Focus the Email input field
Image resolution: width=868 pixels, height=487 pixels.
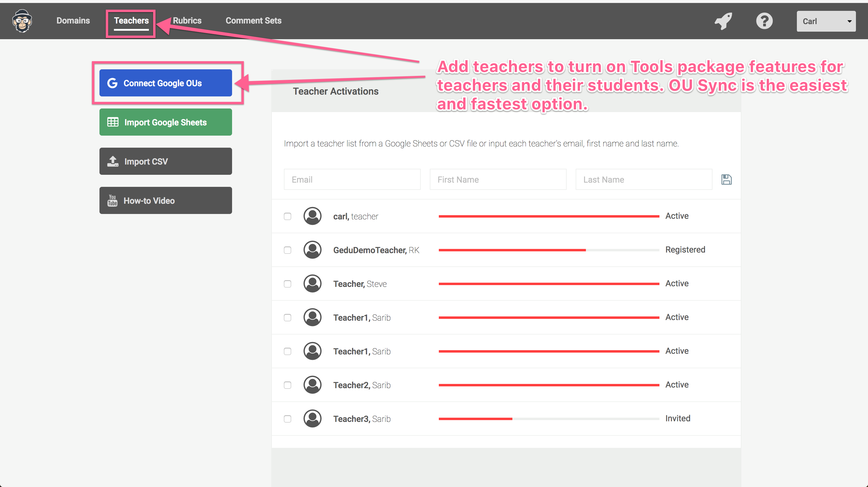point(352,180)
